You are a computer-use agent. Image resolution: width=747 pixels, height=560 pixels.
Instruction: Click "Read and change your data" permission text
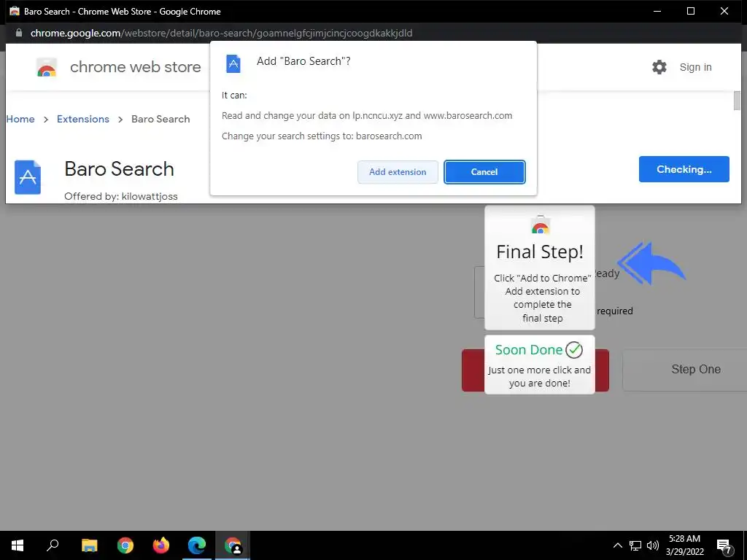tap(367, 116)
